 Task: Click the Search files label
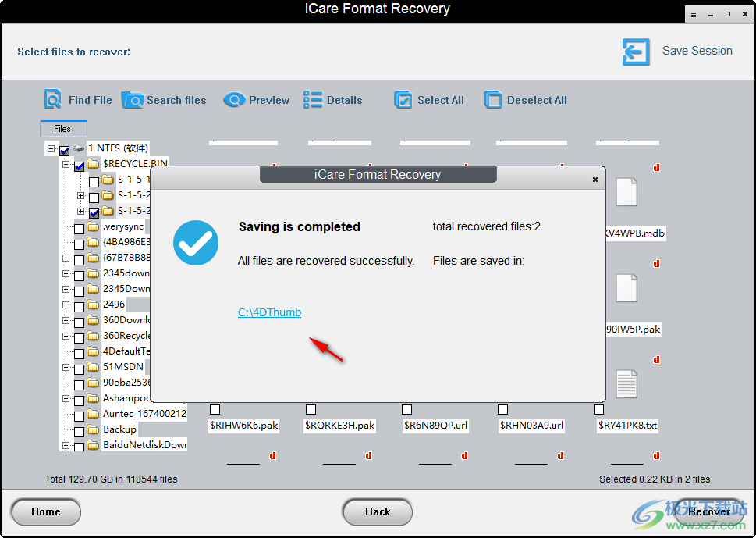tap(176, 100)
